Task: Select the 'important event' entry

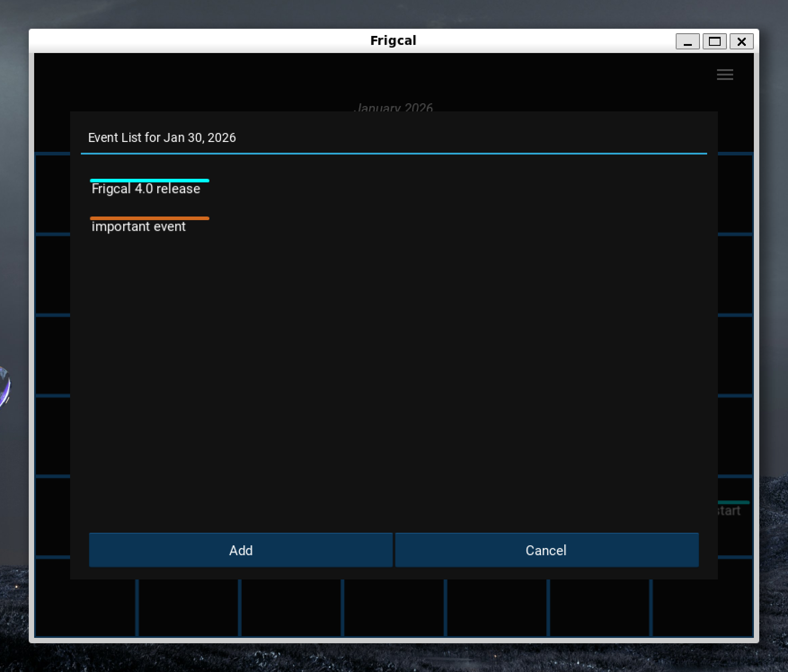Action: pyautogui.click(x=138, y=226)
